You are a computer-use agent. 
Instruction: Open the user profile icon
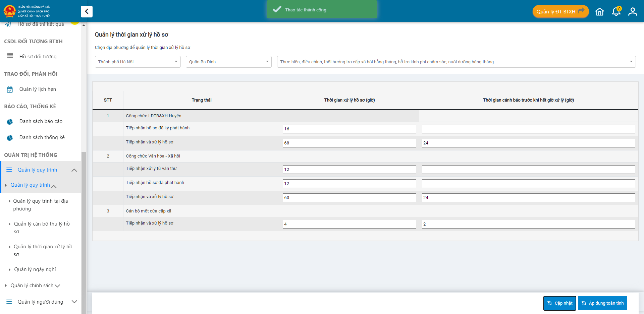[x=633, y=12]
